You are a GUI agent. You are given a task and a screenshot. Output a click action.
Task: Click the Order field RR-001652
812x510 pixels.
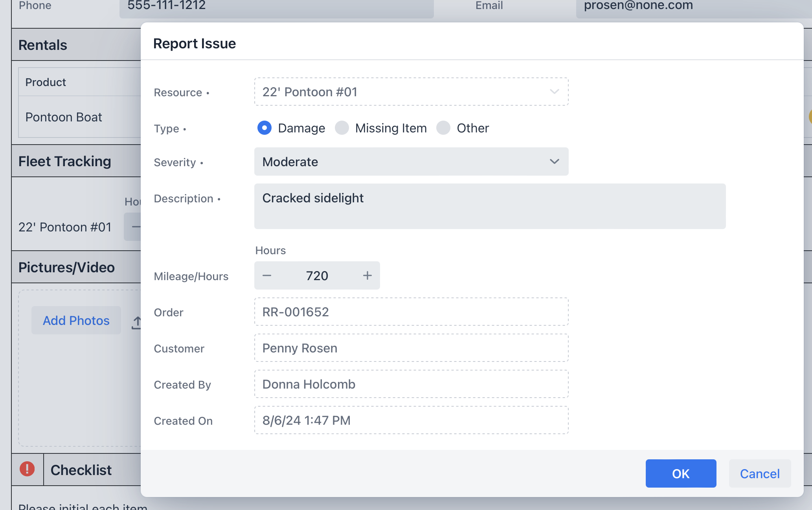tap(411, 312)
